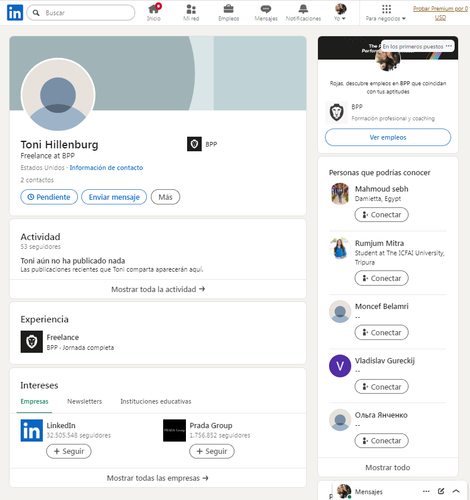Select the Empresas tab
The height and width of the screenshot is (500, 470).
tap(34, 402)
